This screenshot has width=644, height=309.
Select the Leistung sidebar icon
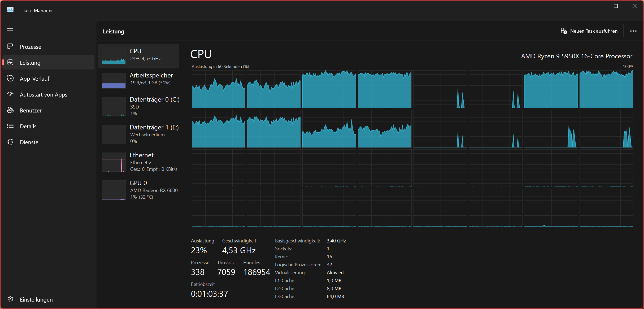[x=10, y=63]
